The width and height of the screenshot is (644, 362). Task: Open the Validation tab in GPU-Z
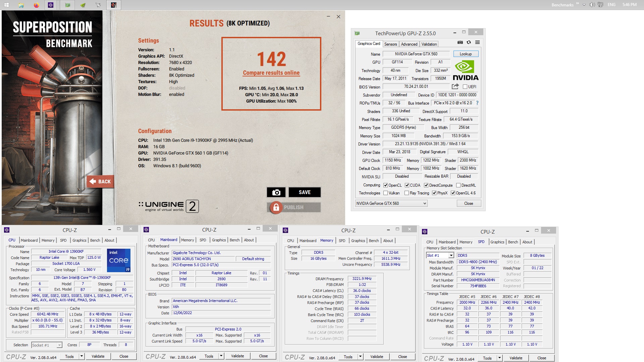(x=429, y=44)
